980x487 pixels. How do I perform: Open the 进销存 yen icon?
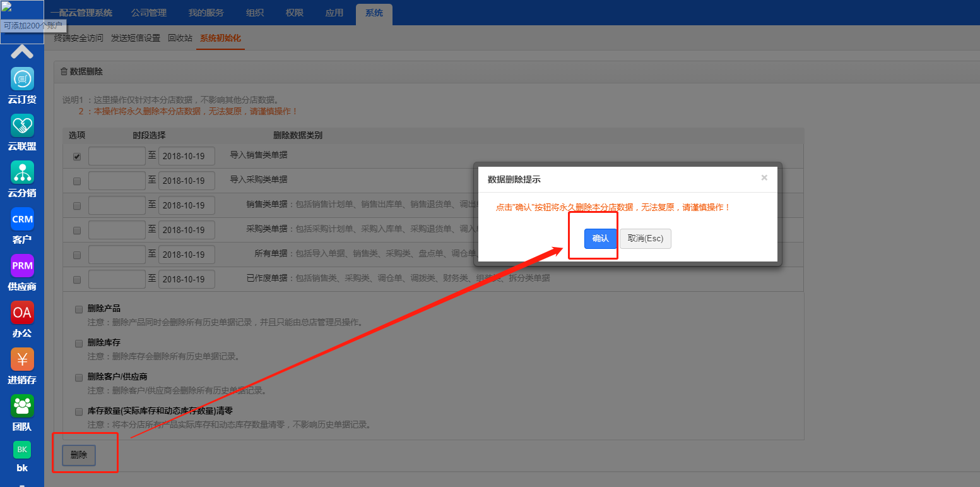click(22, 359)
